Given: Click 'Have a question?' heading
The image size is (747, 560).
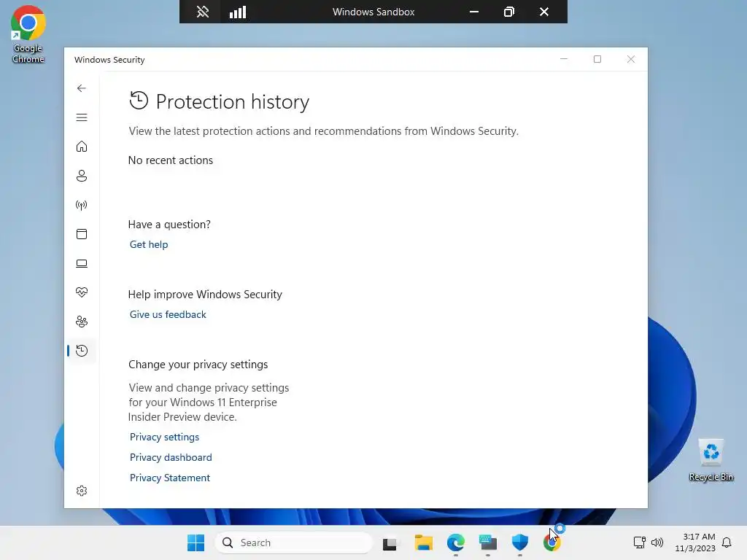Looking at the screenshot, I should point(169,225).
